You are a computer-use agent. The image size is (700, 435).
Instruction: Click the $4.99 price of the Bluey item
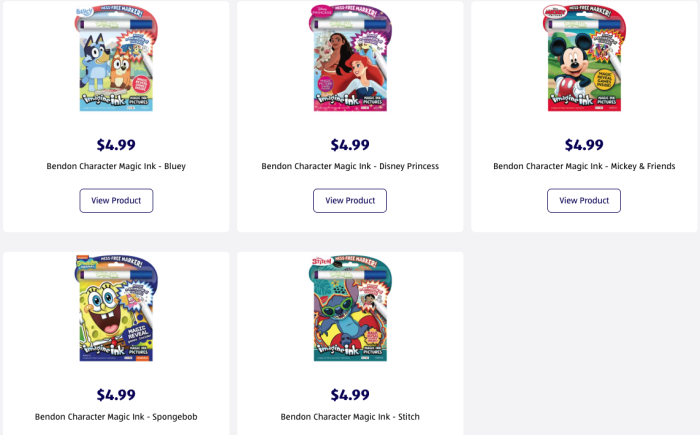click(x=116, y=145)
